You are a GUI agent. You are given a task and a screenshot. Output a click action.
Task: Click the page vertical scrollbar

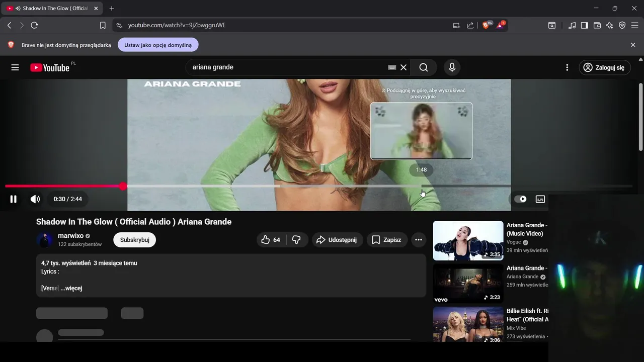pyautogui.click(x=640, y=117)
